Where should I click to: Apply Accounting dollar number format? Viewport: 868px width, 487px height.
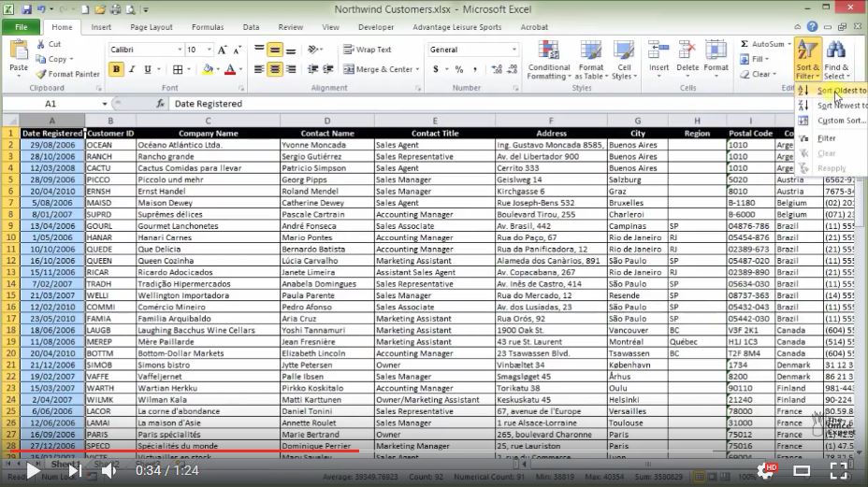(436, 69)
